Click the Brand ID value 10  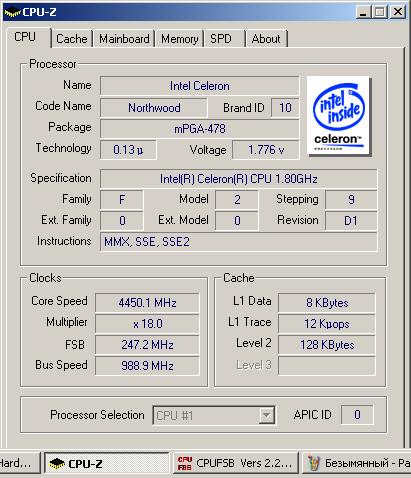click(x=285, y=108)
